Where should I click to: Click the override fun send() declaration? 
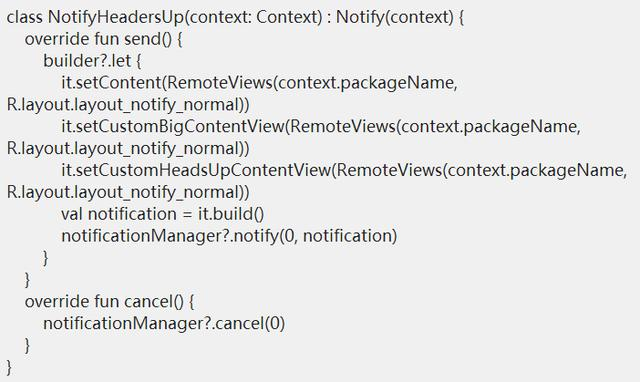(x=99, y=39)
